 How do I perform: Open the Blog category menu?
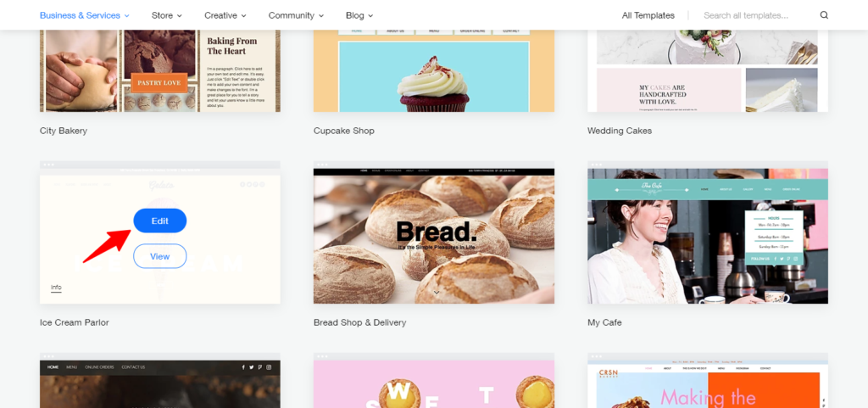[x=359, y=15]
